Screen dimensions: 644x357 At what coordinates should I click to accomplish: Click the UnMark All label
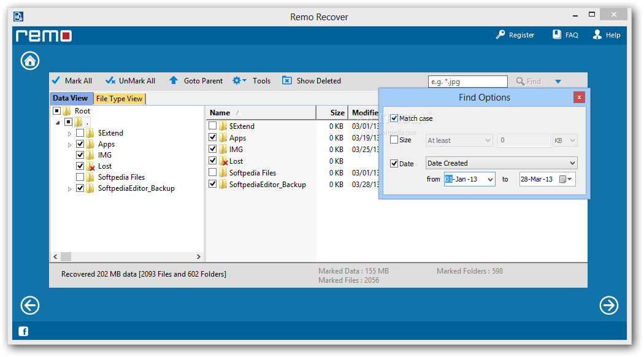[x=137, y=81]
